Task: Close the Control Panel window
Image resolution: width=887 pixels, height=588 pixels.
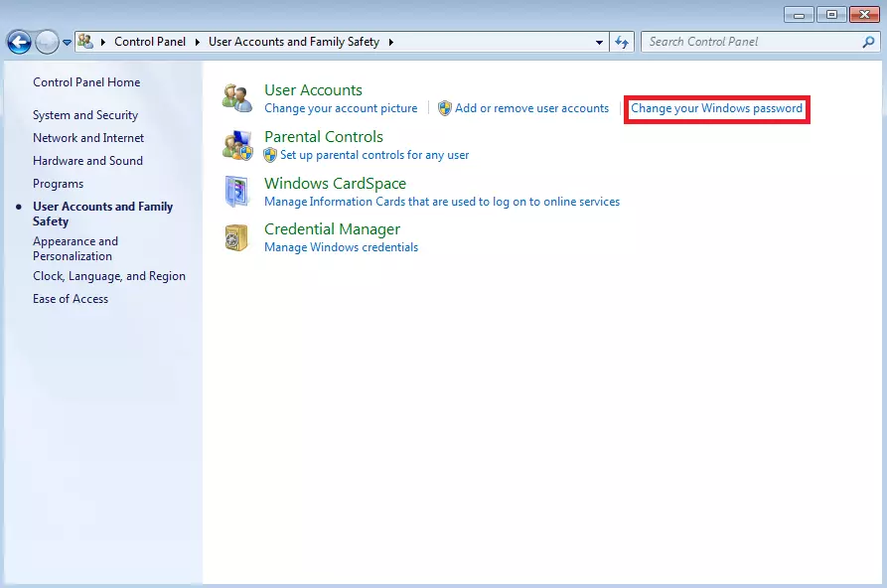Action: pyautogui.click(x=864, y=15)
